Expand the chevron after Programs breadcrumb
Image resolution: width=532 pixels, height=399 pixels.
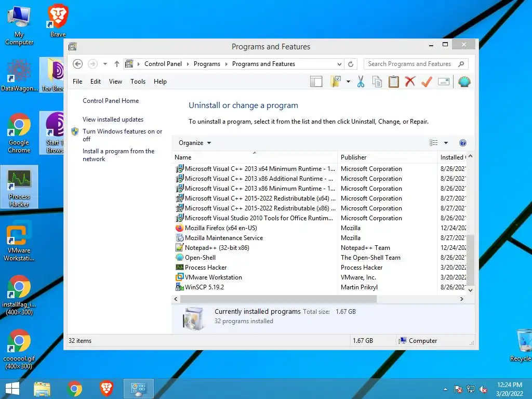(x=227, y=64)
